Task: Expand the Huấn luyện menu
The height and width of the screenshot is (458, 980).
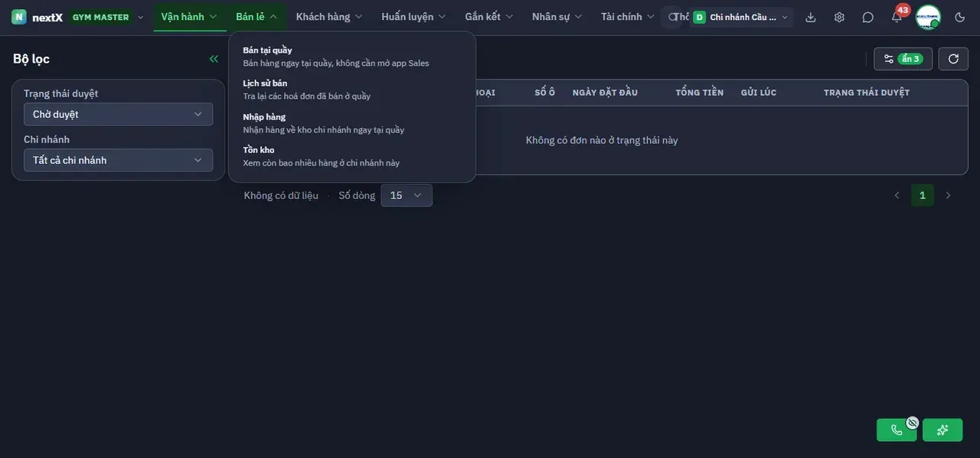Action: tap(413, 17)
